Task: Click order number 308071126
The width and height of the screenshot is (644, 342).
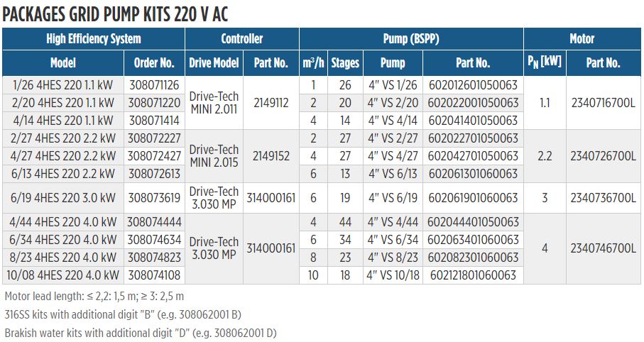Action: coord(154,85)
